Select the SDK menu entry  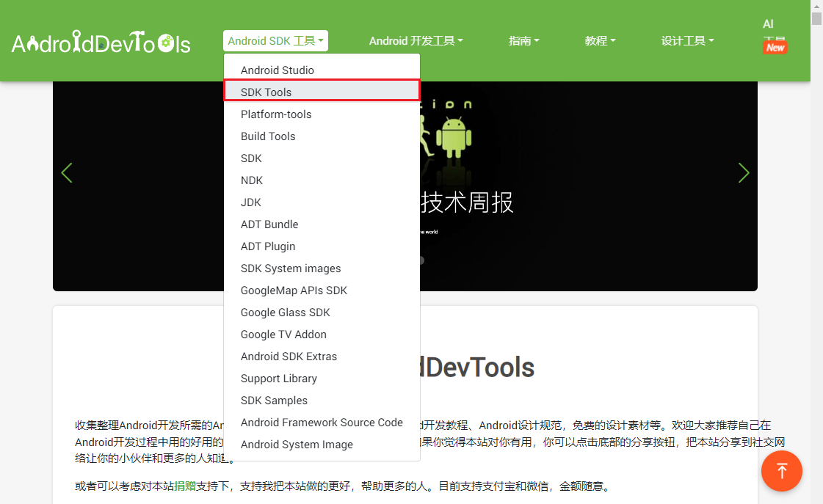click(x=322, y=158)
